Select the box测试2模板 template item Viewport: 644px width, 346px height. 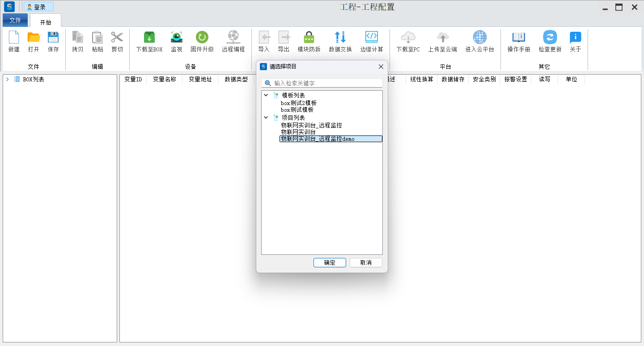point(299,103)
